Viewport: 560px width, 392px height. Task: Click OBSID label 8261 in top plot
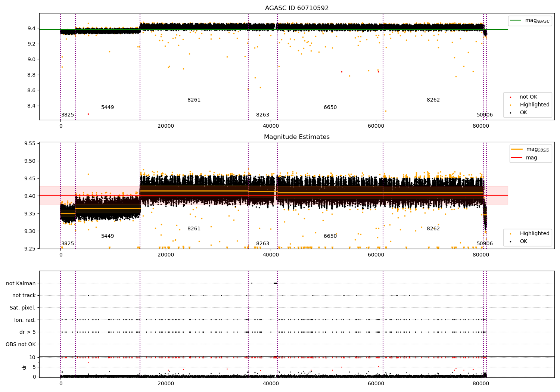coord(194,100)
